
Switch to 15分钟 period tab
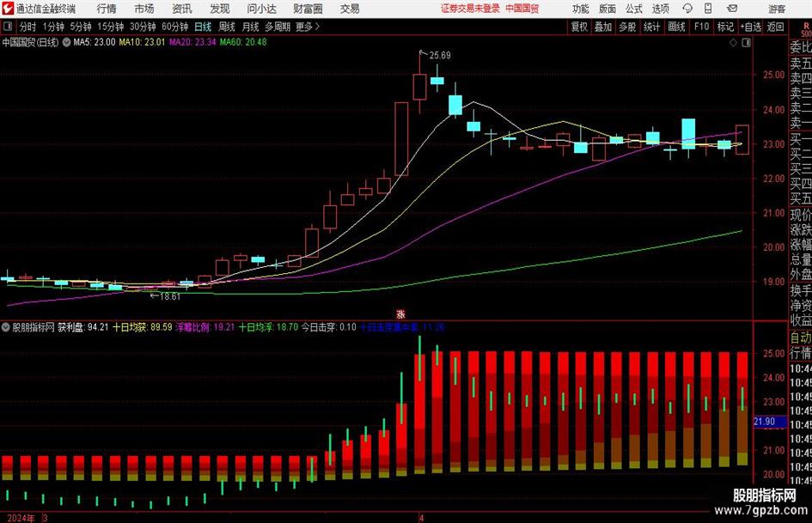click(x=111, y=27)
